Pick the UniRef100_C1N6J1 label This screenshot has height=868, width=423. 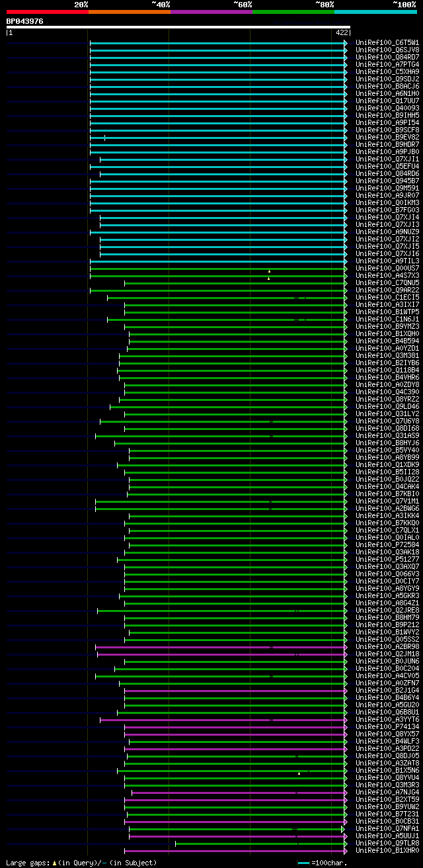pos(387,319)
